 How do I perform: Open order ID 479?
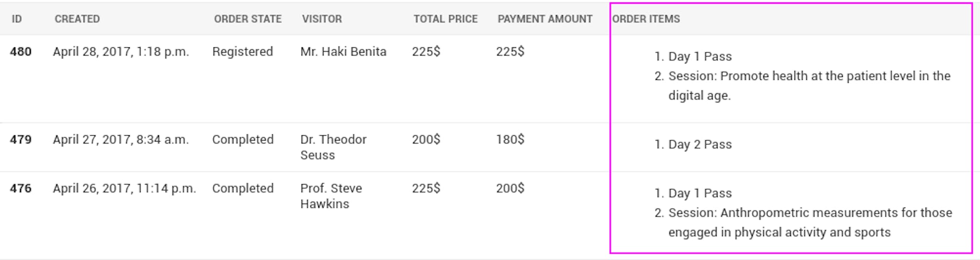point(21,140)
